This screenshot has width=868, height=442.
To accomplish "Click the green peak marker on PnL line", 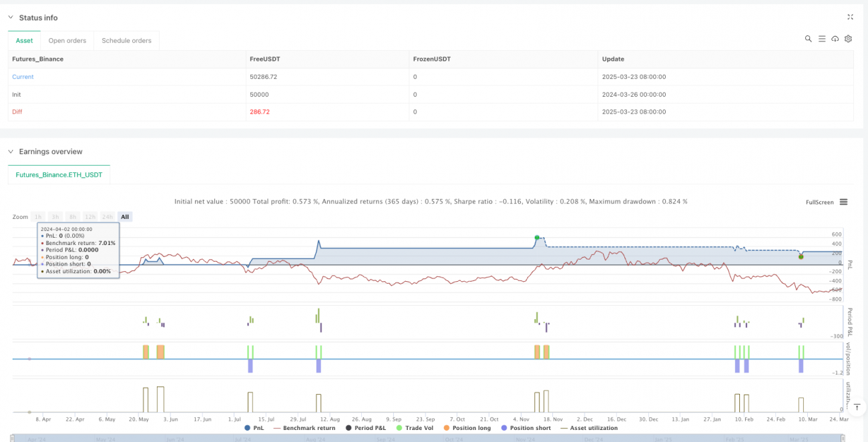I will (537, 238).
